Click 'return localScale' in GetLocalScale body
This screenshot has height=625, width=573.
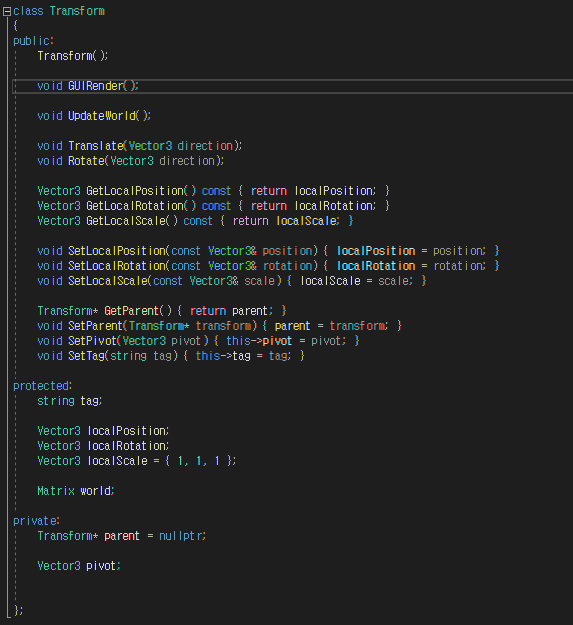(x=285, y=221)
